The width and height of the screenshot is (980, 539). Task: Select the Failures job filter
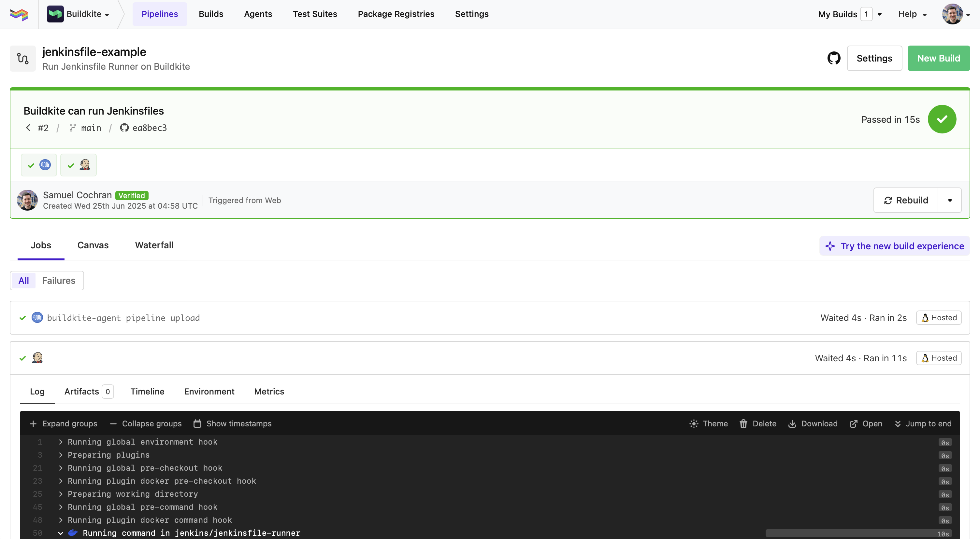(59, 281)
